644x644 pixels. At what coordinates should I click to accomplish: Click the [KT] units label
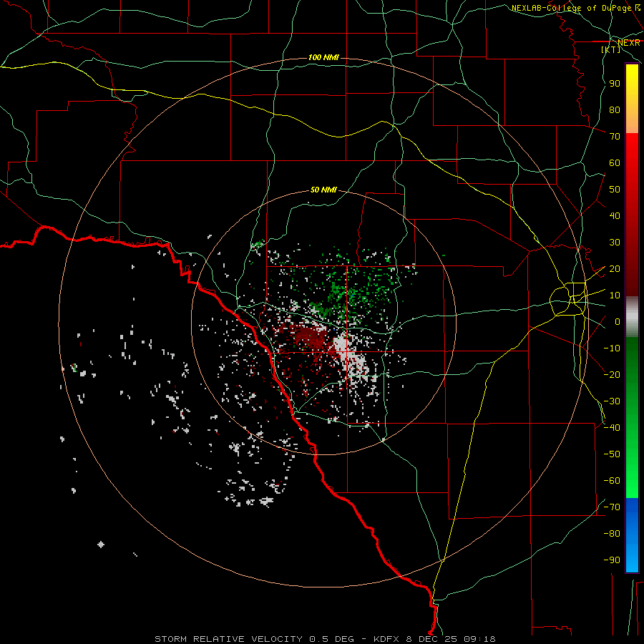tap(611, 49)
